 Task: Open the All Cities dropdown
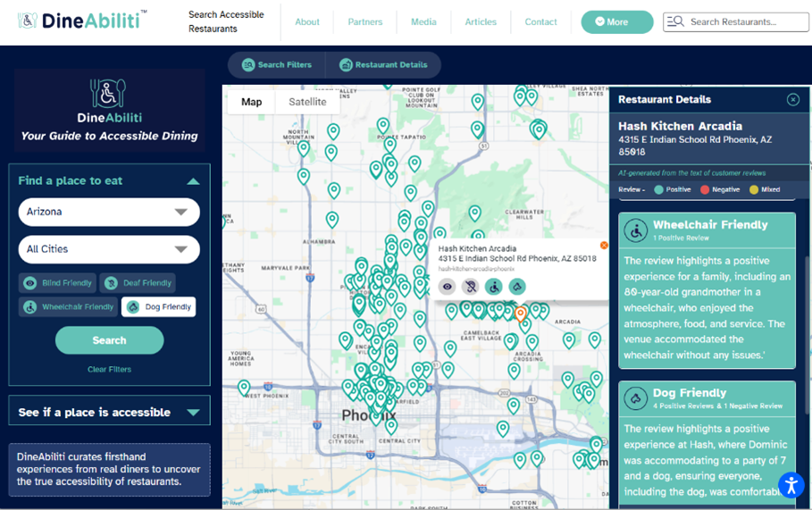(x=109, y=249)
